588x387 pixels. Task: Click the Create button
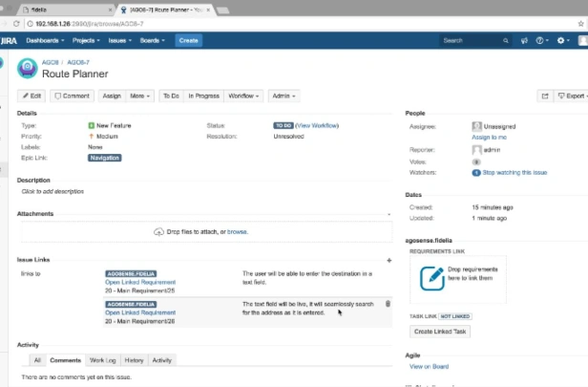pos(188,40)
